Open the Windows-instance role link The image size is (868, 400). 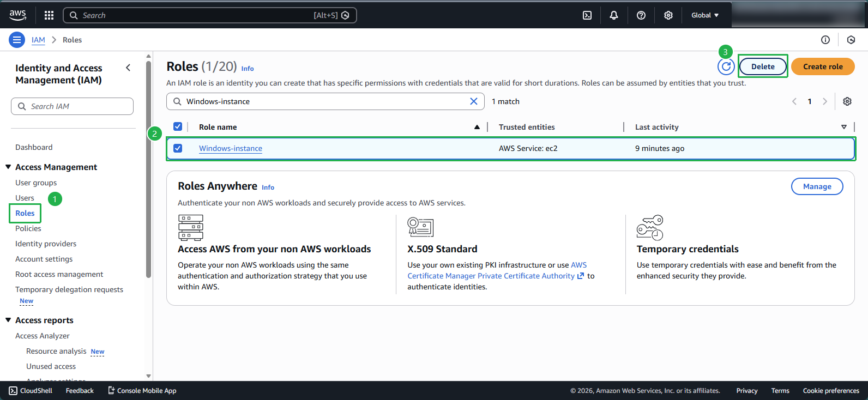point(231,148)
